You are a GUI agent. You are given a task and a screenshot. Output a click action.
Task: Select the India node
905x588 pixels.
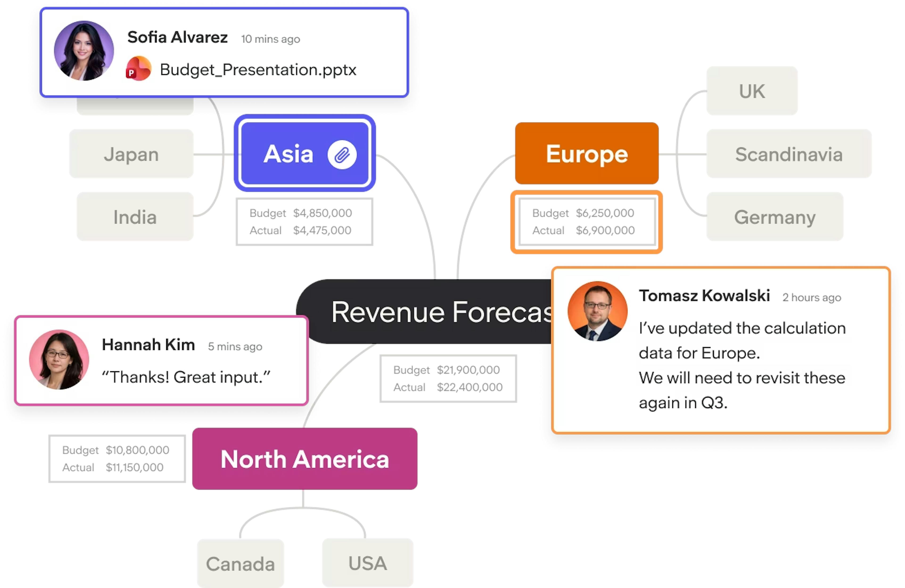135,217
